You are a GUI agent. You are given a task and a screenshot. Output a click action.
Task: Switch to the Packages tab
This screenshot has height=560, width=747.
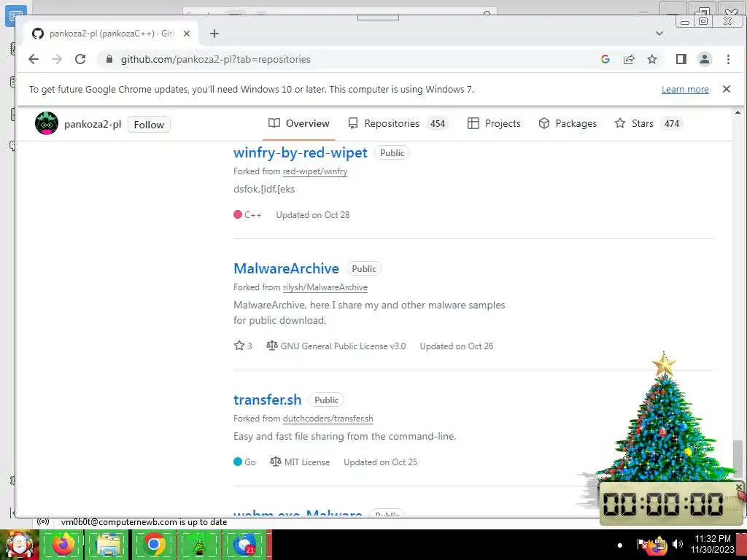568,123
